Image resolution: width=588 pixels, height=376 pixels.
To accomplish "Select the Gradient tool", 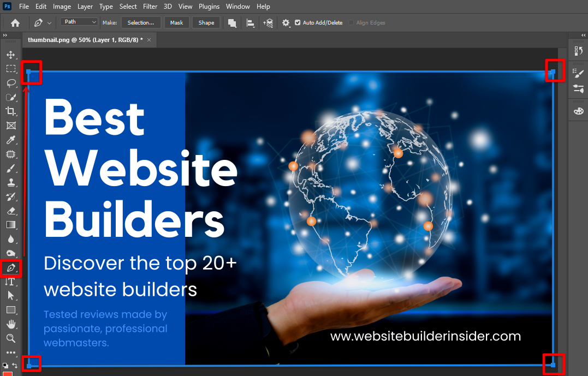I will point(11,225).
